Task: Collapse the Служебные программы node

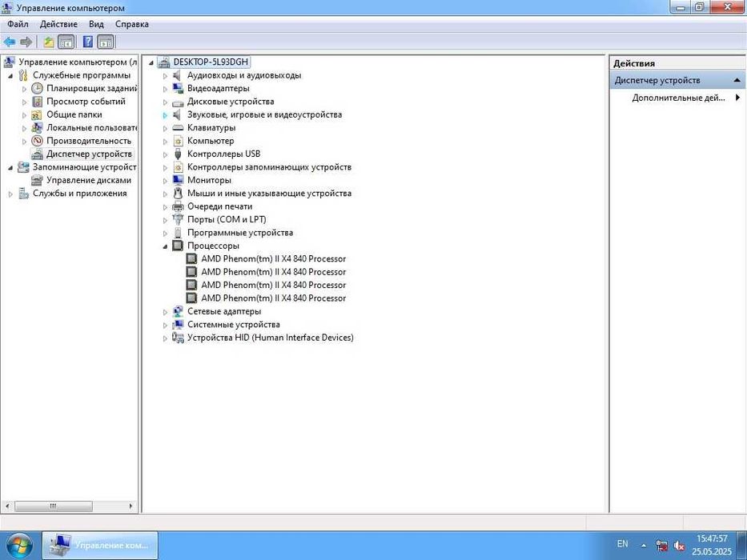Action: tap(10, 76)
